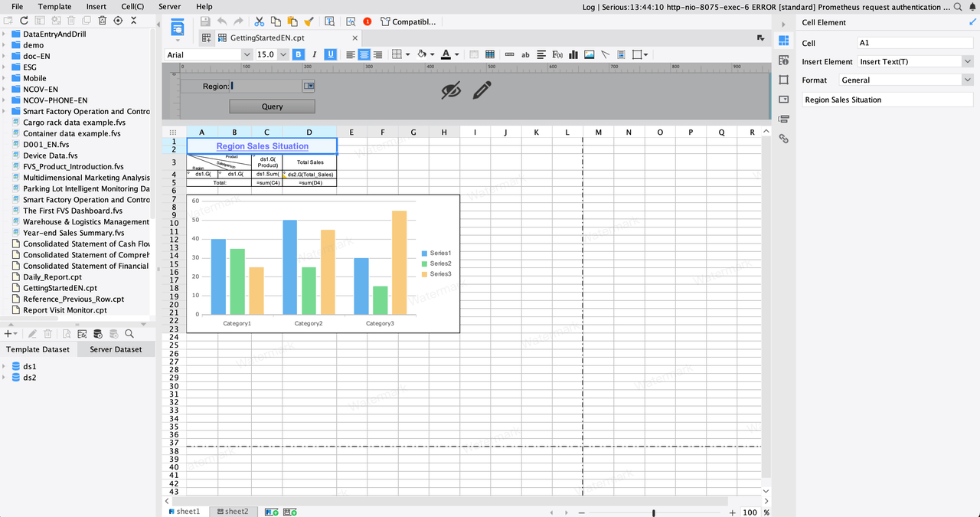Click the locate current template target icon

pyautogui.click(x=118, y=21)
